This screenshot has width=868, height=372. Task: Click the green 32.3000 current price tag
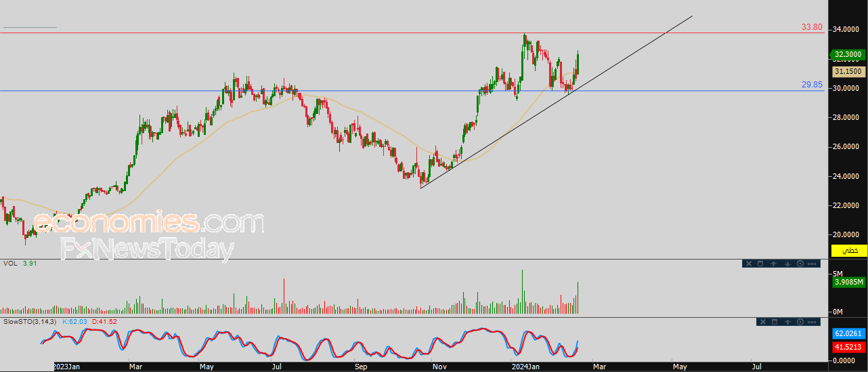[x=848, y=55]
